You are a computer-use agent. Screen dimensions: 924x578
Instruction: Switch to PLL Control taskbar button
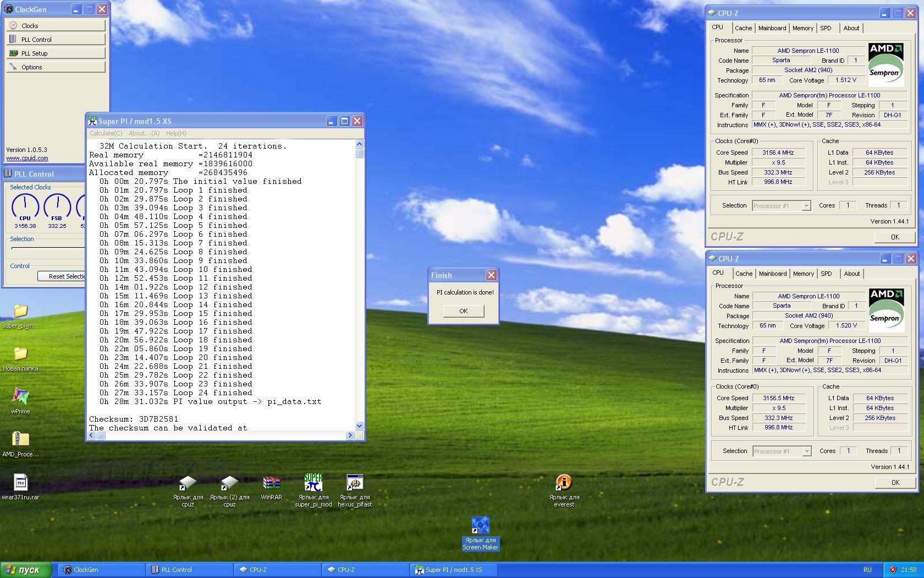coord(190,570)
